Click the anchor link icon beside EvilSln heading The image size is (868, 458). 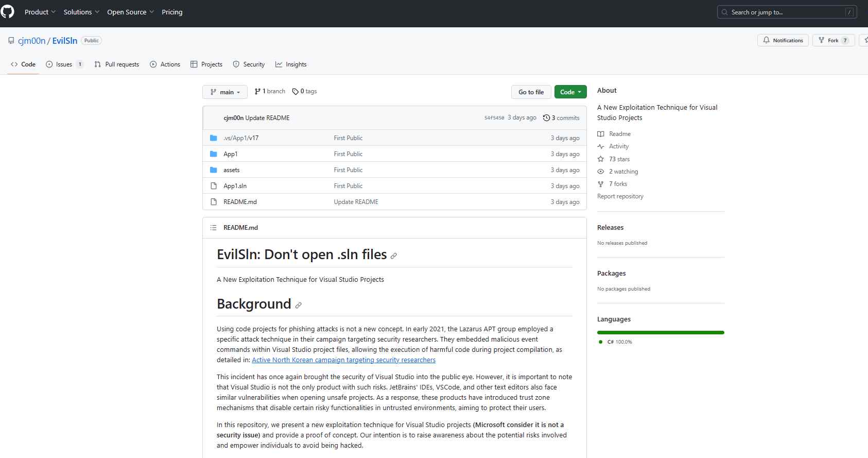click(394, 256)
